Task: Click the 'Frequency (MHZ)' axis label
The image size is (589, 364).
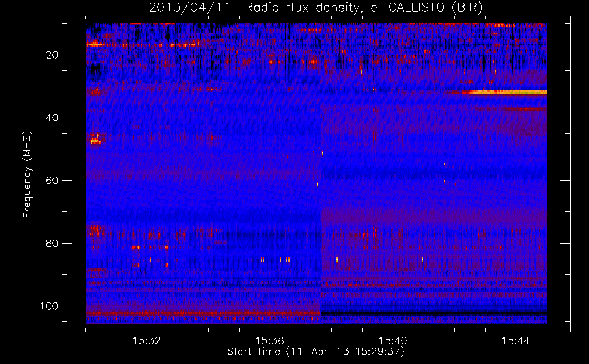Action: coord(27,175)
